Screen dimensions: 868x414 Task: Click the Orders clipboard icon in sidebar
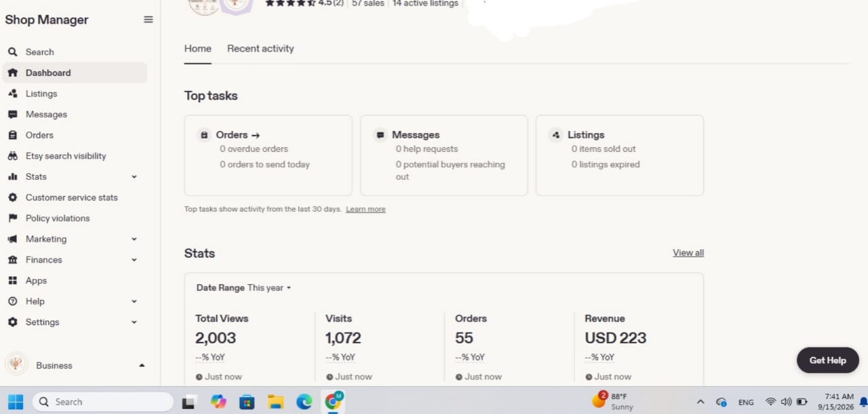[x=12, y=135]
